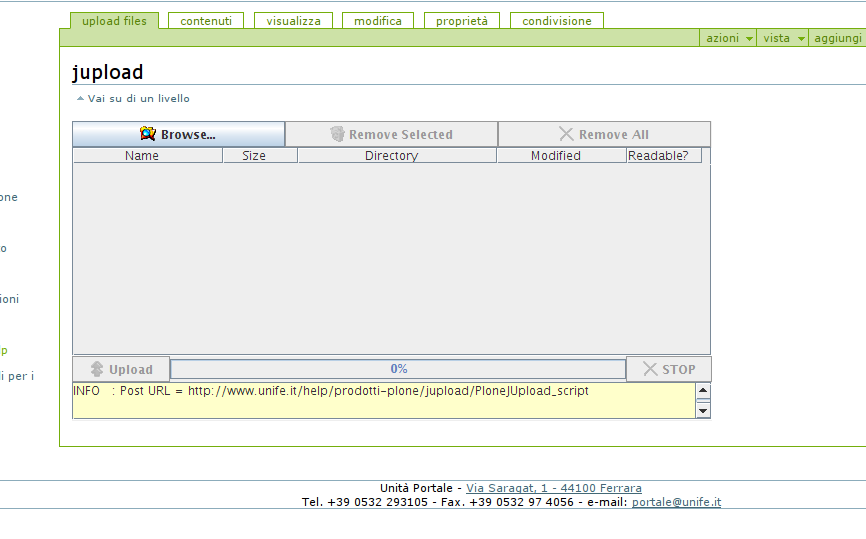Open the portale@unife.it email link
This screenshot has width=866, height=539.
point(676,502)
